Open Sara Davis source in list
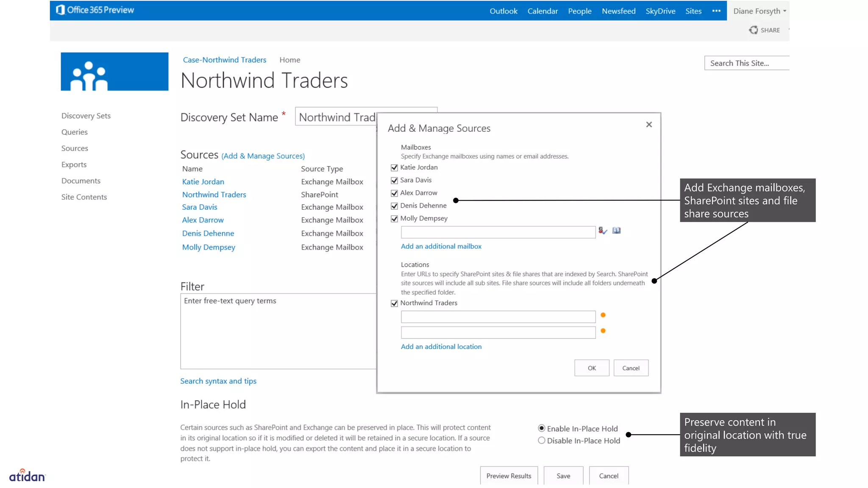 pos(200,207)
